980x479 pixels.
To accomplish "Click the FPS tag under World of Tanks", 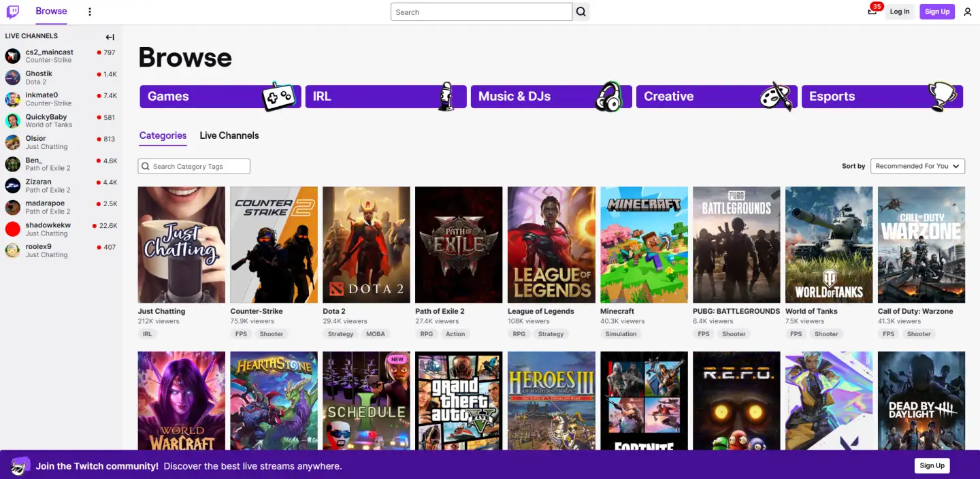I will click(x=796, y=334).
